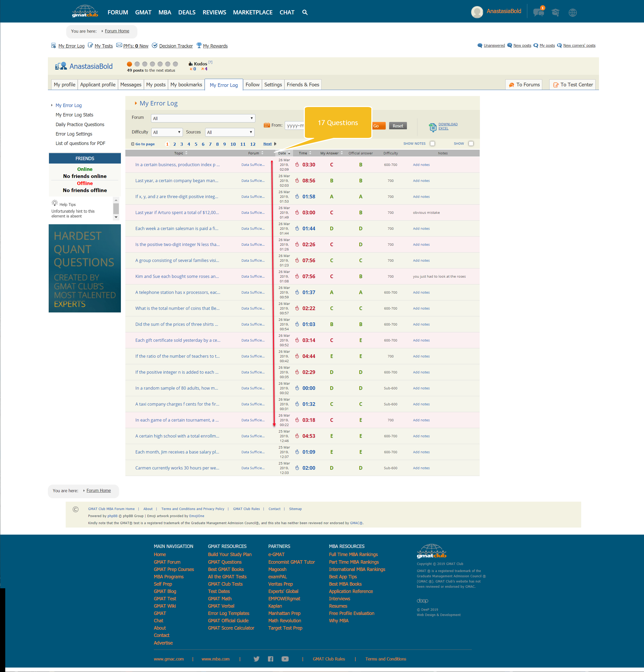The height and width of the screenshot is (672, 644).
Task: Enable the SHOW checkbox above the table
Action: tap(471, 144)
